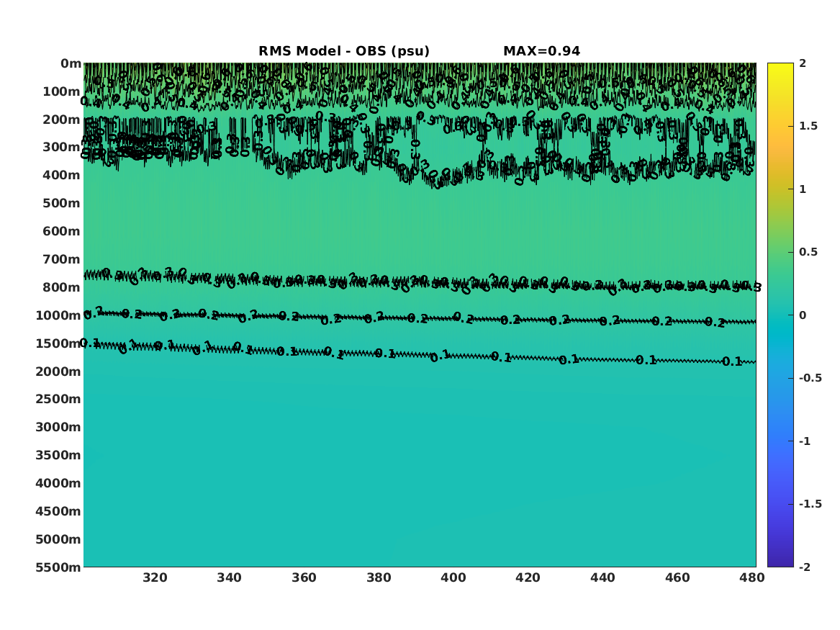Image resolution: width=840 pixels, height=630 pixels.
Task: Click the colorbar tick label '-1'
Action: click(805, 441)
